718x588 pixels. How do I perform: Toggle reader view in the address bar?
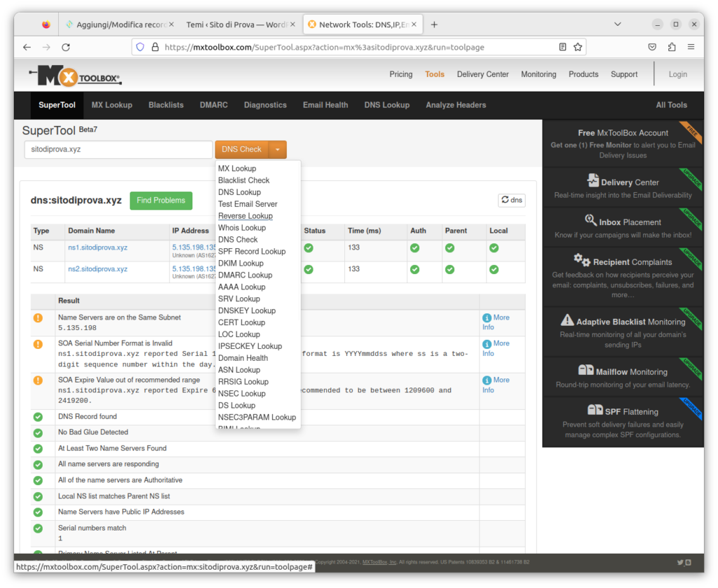[563, 47]
